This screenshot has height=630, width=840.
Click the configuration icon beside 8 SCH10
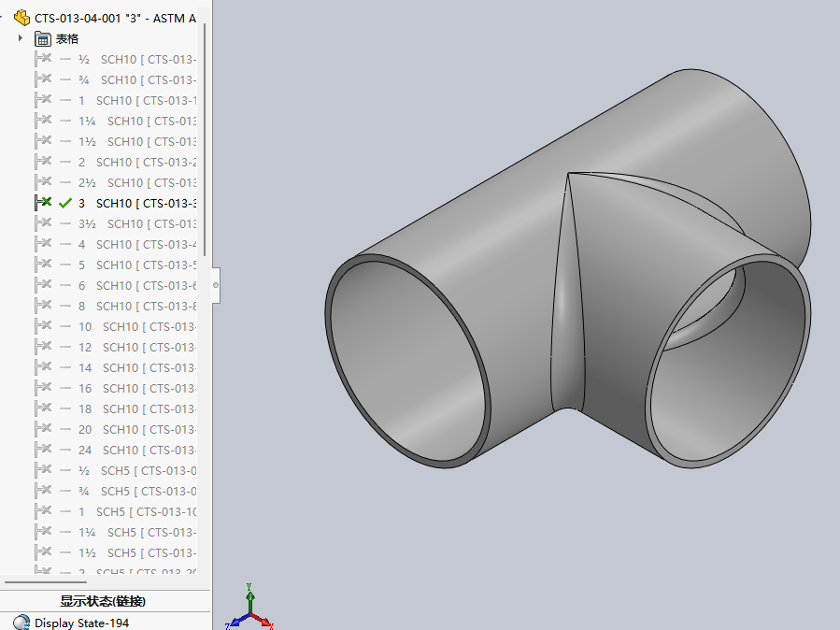43,306
